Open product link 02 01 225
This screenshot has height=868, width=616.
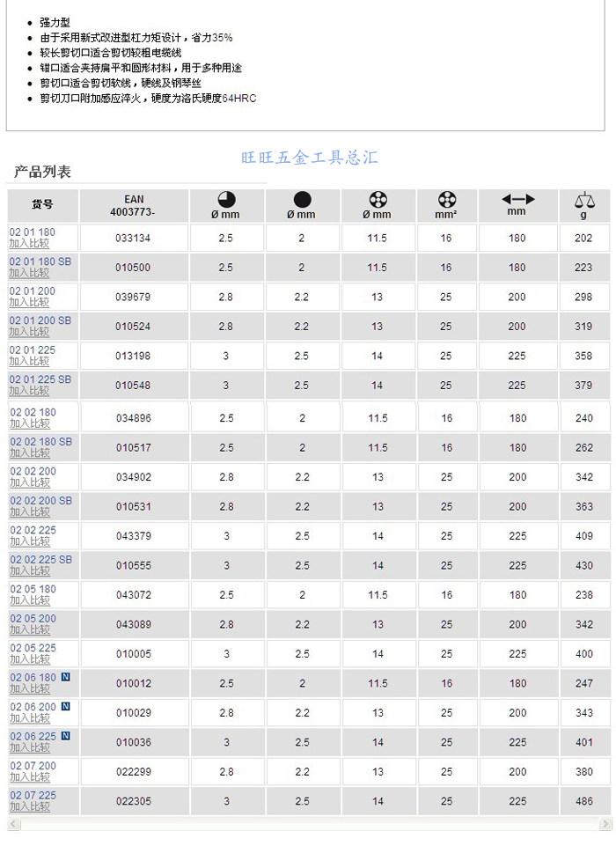pos(32,349)
